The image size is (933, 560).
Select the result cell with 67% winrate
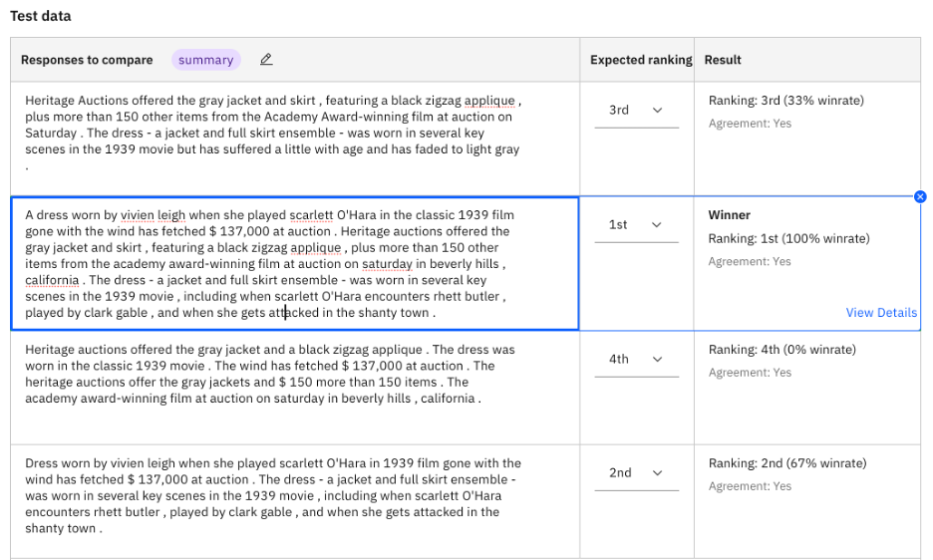tap(786, 463)
